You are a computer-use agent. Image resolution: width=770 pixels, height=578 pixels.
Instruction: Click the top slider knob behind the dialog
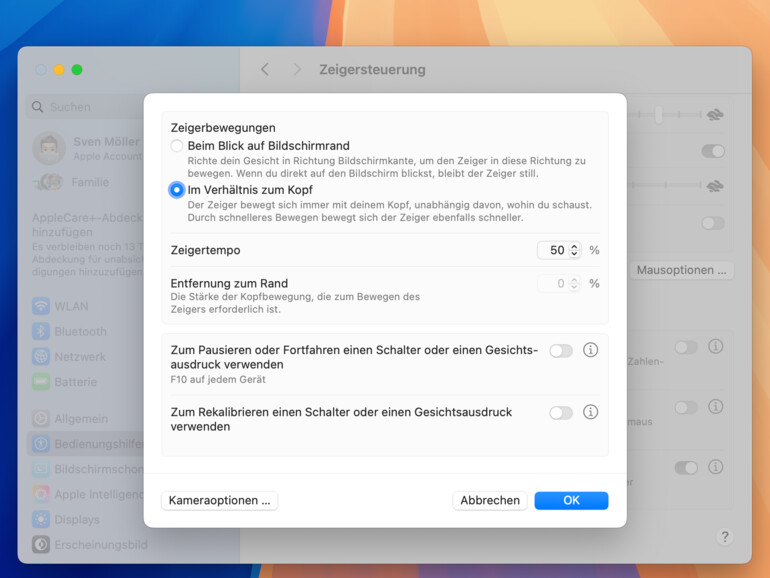point(659,115)
